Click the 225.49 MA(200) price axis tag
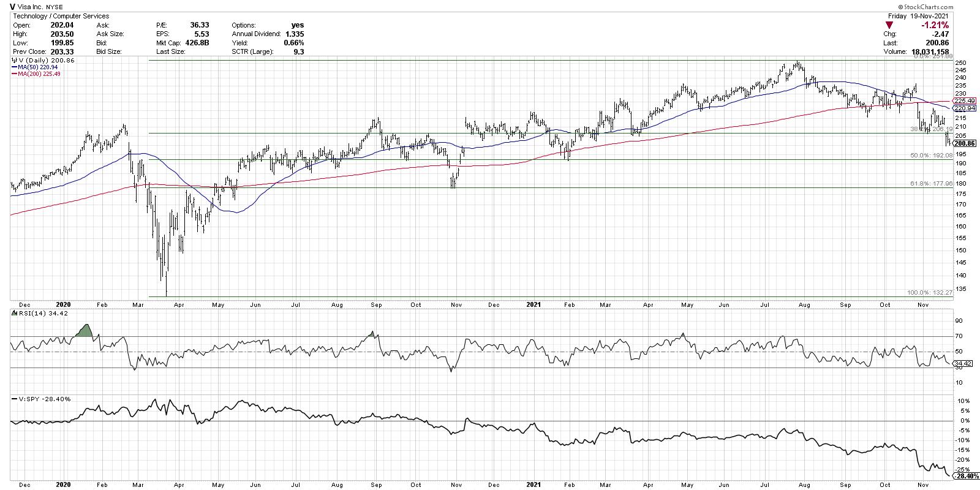Screen dimensions: 980x490 tap(965, 100)
